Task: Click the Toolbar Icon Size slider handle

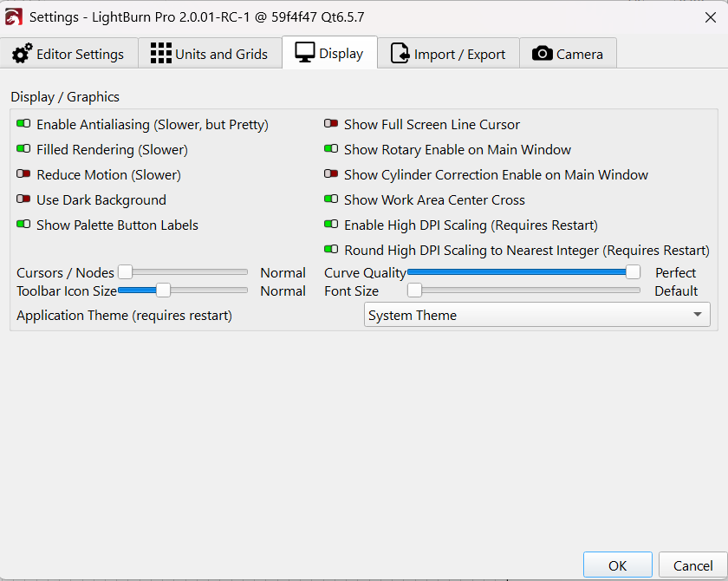Action: coord(163,290)
